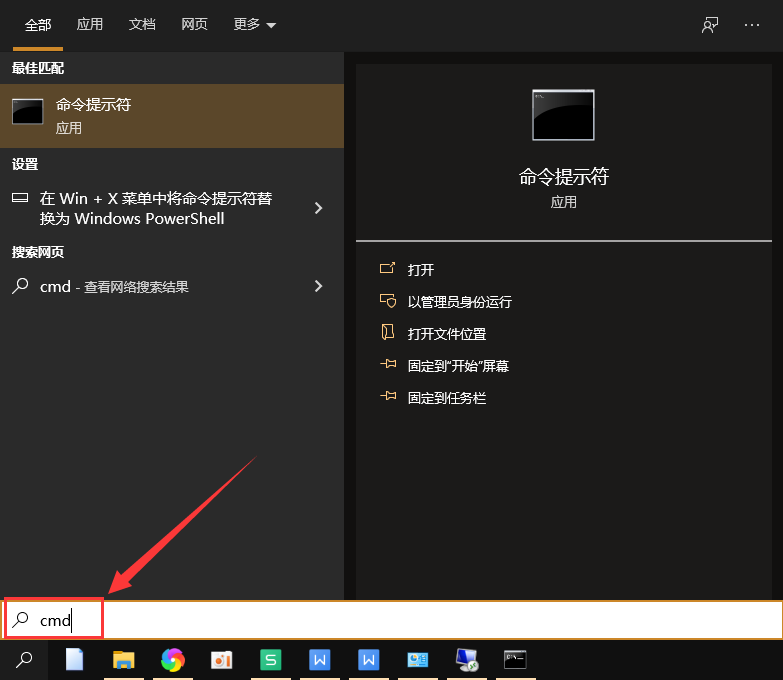
Task: Click the 命令提示符 icon in best match
Action: point(27,111)
